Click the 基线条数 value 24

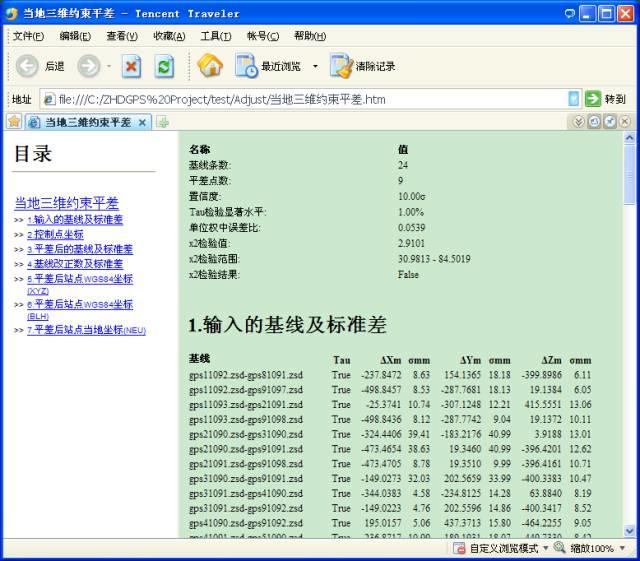click(403, 165)
